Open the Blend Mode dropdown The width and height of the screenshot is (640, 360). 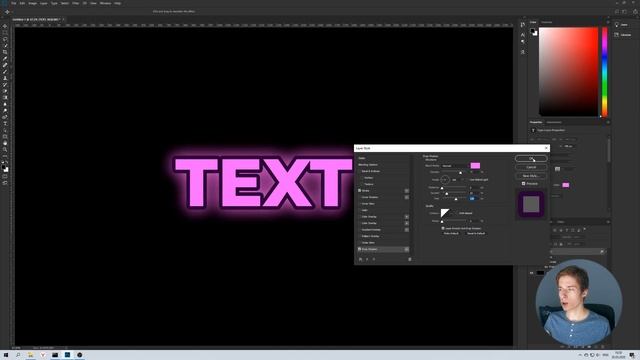tap(455, 166)
